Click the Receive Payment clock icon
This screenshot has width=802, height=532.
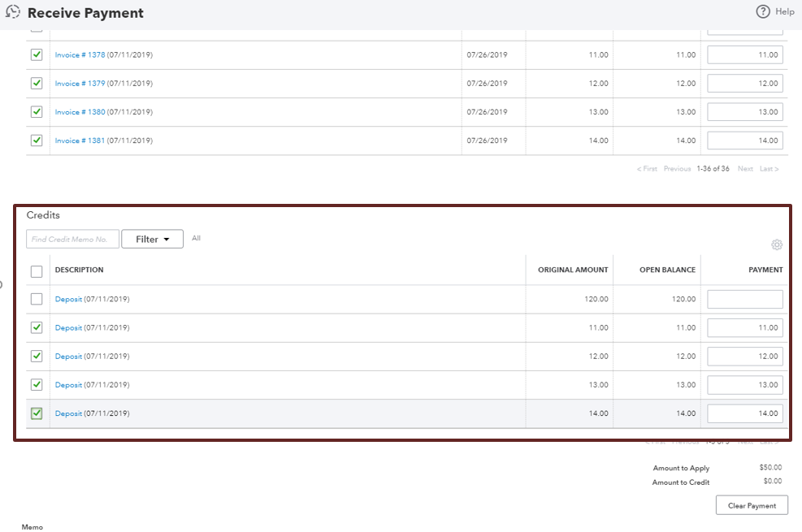[x=13, y=11]
